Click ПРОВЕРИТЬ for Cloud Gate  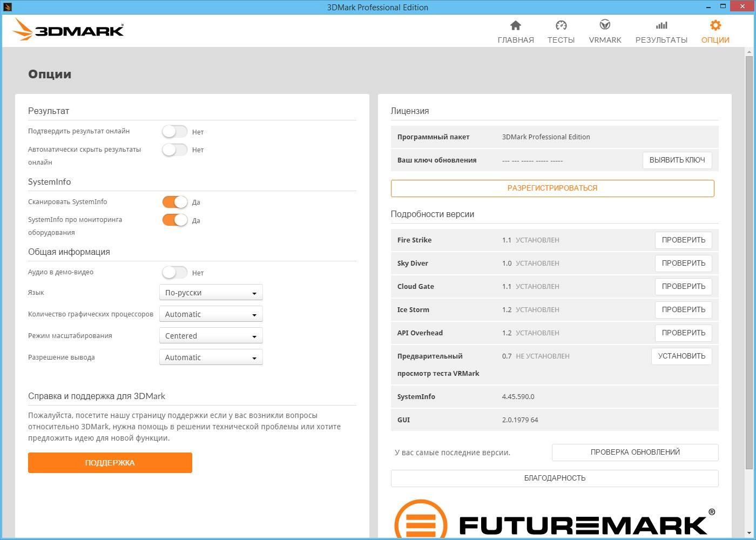tap(684, 286)
